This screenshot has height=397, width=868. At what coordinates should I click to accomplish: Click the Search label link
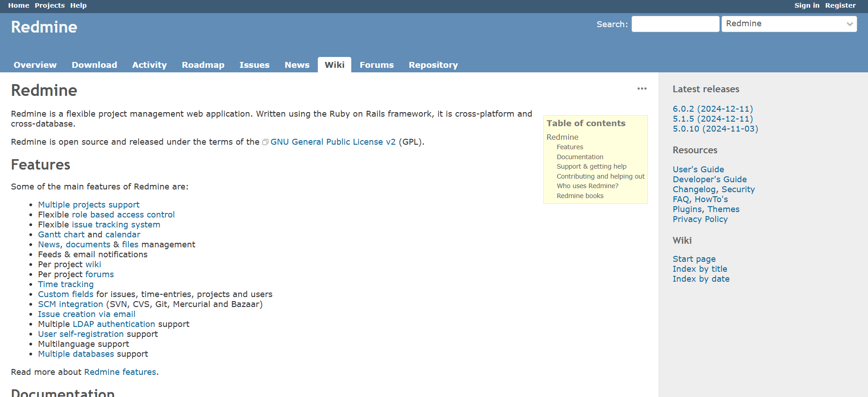[611, 24]
